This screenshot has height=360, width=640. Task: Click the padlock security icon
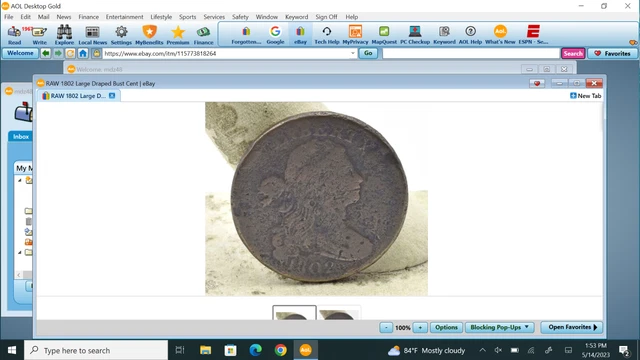pos(96,53)
